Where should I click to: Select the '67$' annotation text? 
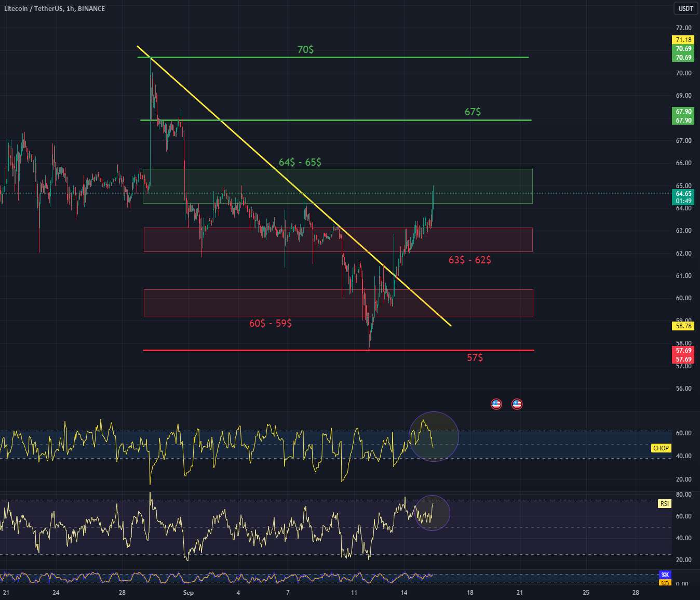click(x=473, y=112)
